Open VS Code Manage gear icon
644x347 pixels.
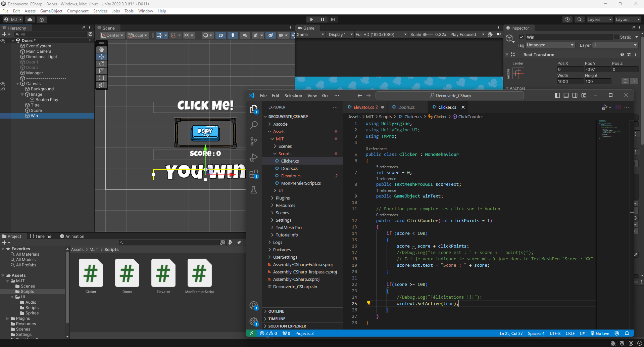pyautogui.click(x=254, y=322)
